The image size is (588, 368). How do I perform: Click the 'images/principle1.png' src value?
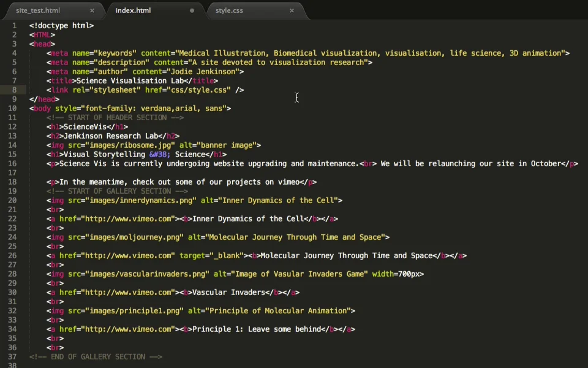point(134,311)
